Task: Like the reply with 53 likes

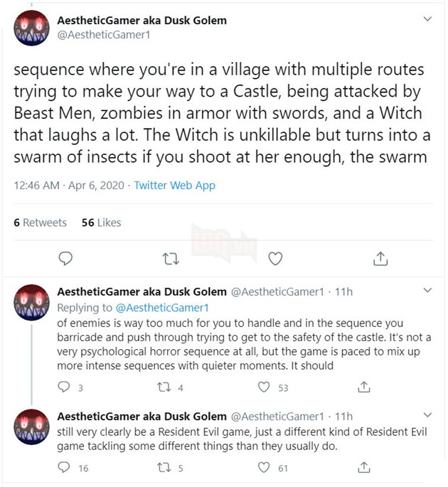Action: click(265, 387)
